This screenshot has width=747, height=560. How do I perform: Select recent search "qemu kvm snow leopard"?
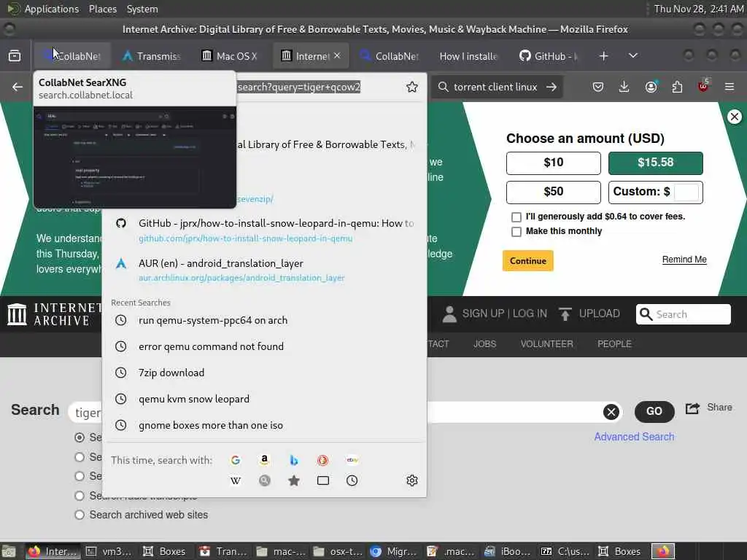264,399
